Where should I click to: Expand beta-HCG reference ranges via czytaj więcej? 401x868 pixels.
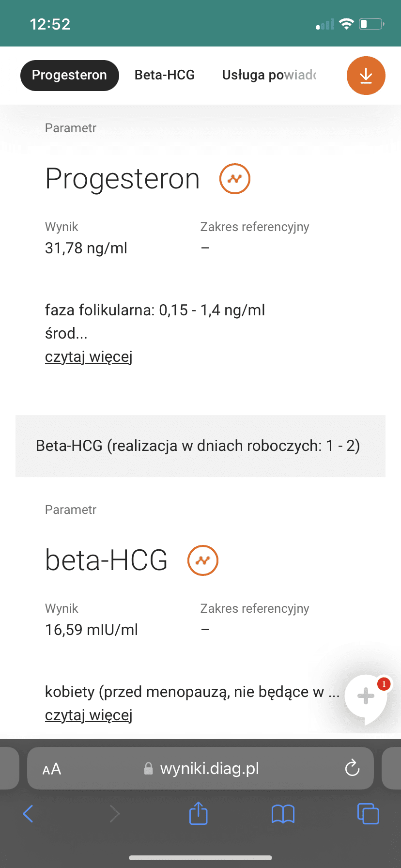89,715
